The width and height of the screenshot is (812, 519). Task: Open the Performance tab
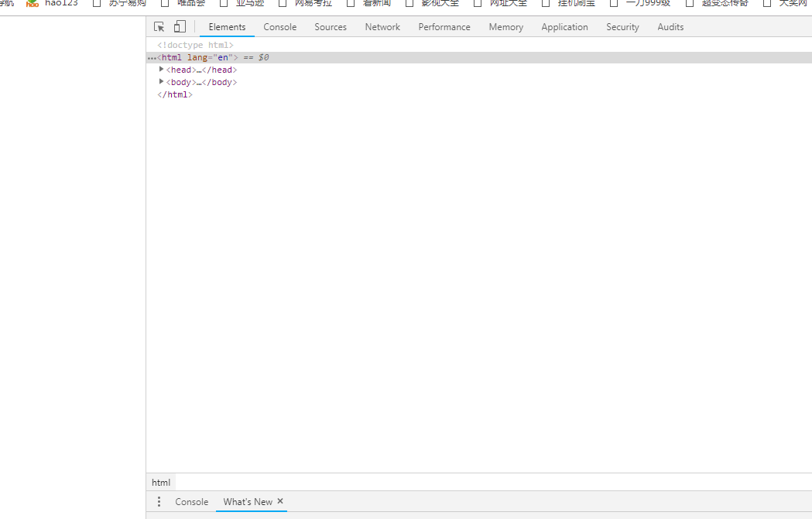[x=444, y=27]
